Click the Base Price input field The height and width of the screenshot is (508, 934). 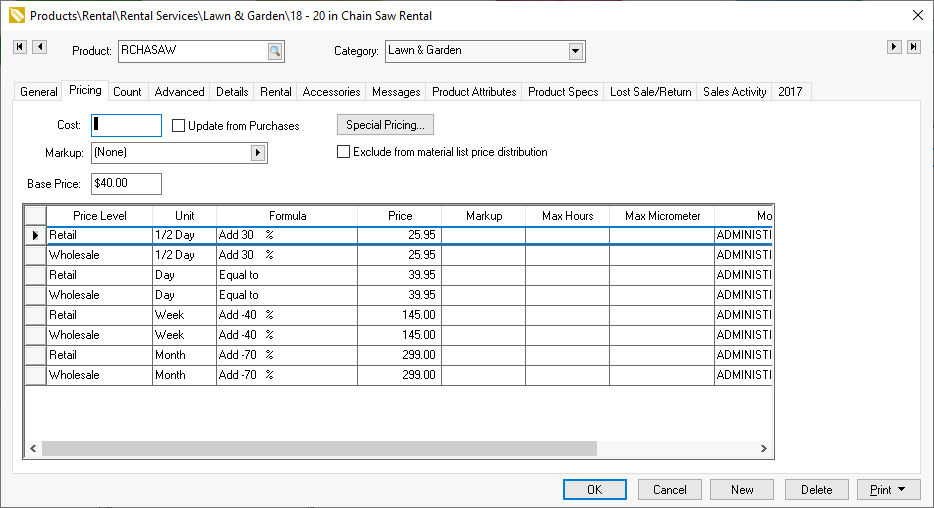125,184
